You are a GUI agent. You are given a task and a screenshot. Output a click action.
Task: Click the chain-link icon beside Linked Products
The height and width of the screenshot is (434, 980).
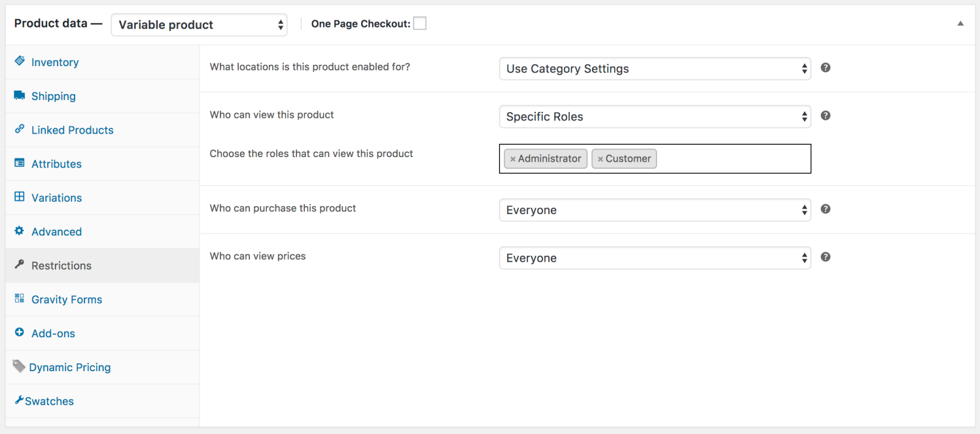pyautogui.click(x=20, y=130)
